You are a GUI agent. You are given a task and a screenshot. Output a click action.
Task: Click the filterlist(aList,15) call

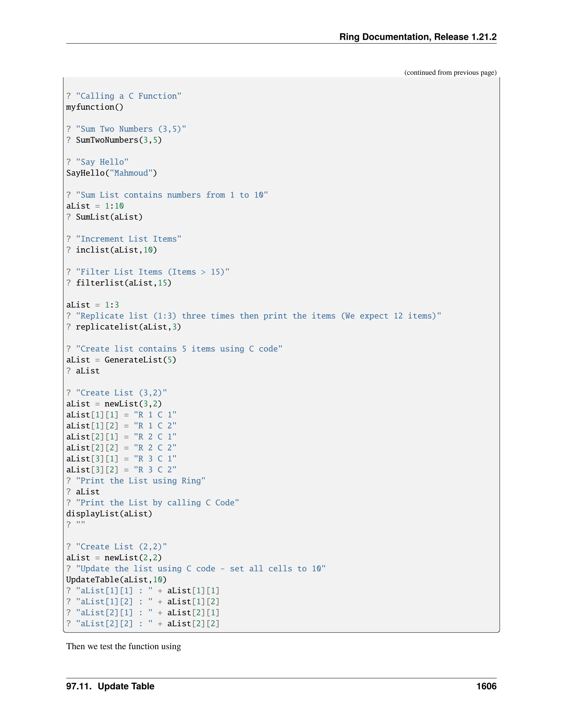[123, 283]
